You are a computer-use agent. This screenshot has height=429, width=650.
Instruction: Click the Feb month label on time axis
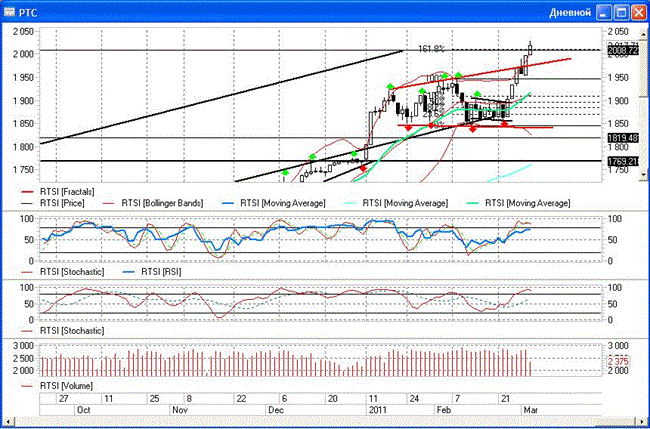[444, 410]
